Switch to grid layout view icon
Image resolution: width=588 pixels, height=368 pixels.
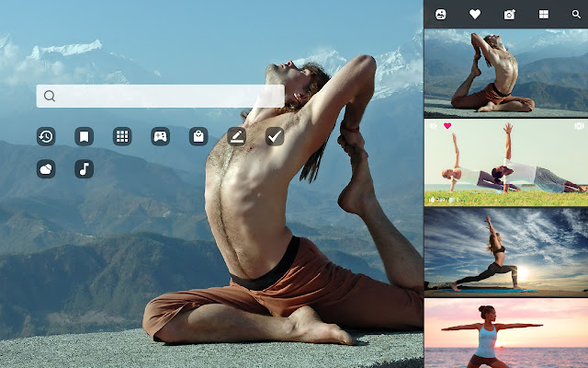click(543, 15)
